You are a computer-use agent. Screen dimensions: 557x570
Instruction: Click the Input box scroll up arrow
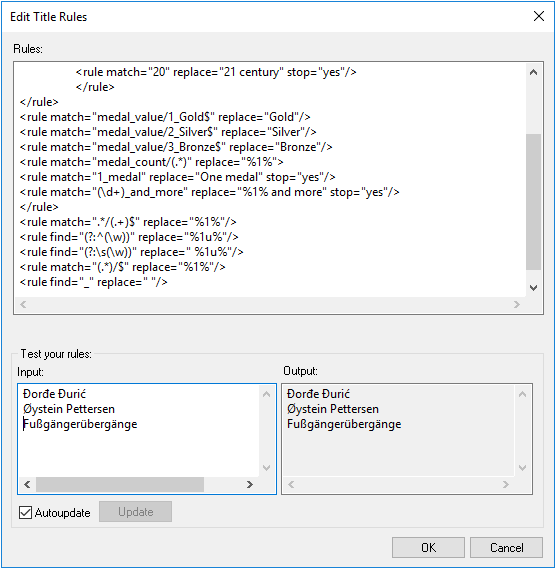coord(266,394)
